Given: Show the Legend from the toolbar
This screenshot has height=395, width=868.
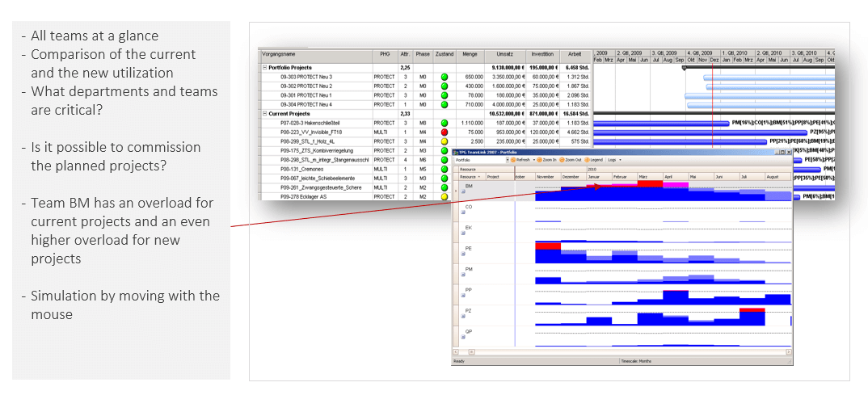Looking at the screenshot, I should click(589, 160).
